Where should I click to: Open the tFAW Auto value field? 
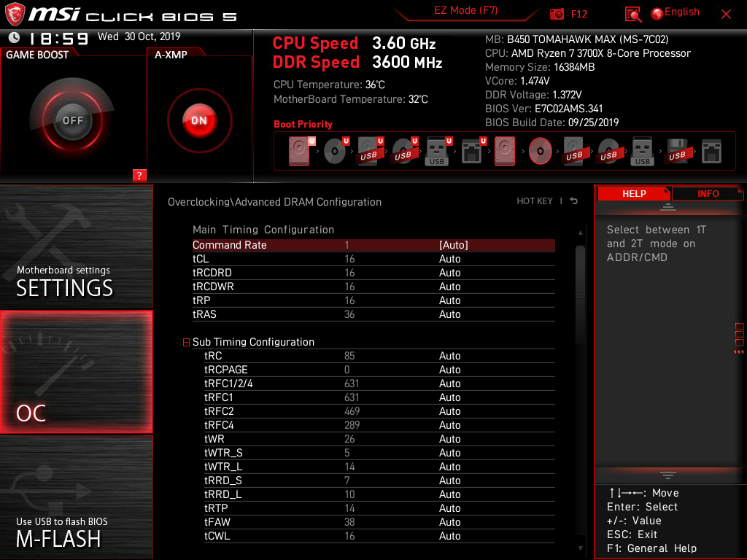(x=449, y=522)
